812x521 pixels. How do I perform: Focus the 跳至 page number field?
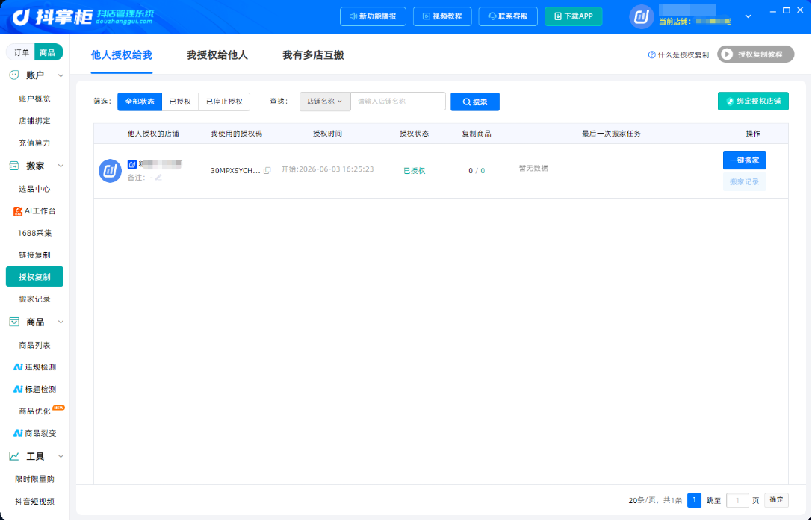[x=737, y=500]
